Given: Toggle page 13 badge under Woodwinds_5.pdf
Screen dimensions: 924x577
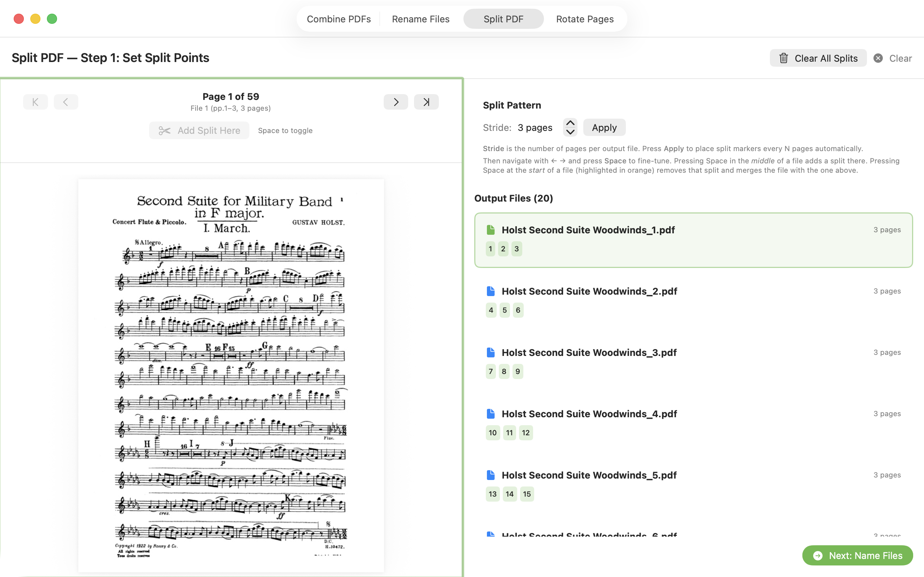Looking at the screenshot, I should (x=492, y=494).
